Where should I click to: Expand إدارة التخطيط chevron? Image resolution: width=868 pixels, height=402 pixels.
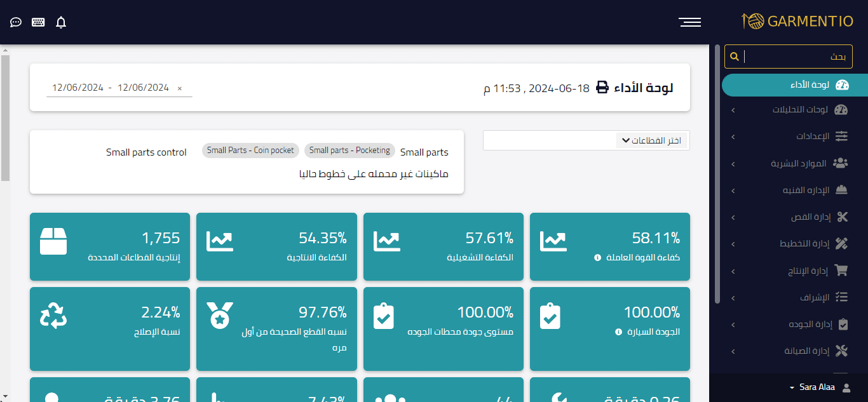[733, 245]
